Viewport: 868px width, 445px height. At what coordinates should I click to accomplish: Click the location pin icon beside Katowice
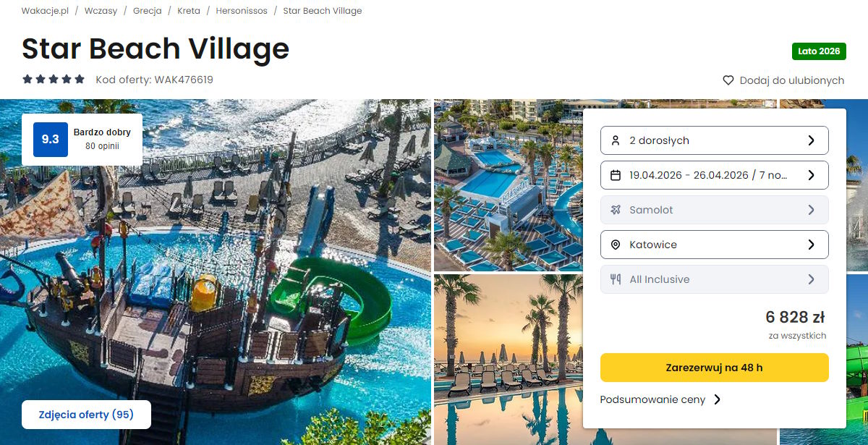click(x=616, y=245)
